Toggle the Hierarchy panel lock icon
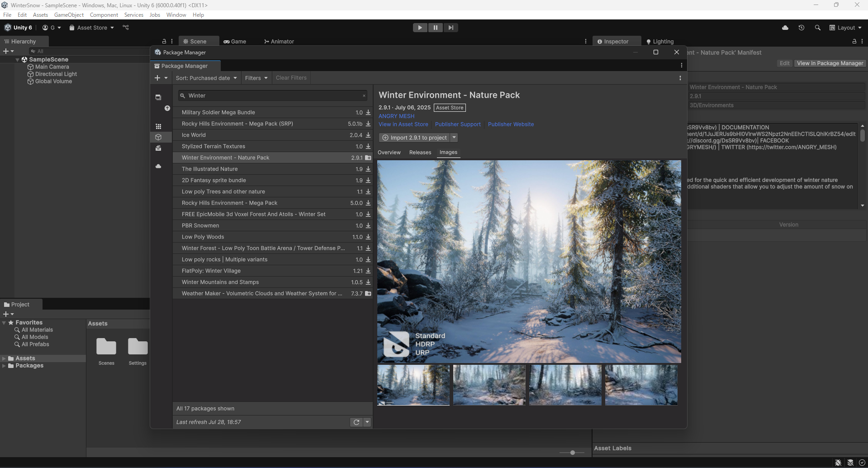The height and width of the screenshot is (468, 868). (x=164, y=41)
